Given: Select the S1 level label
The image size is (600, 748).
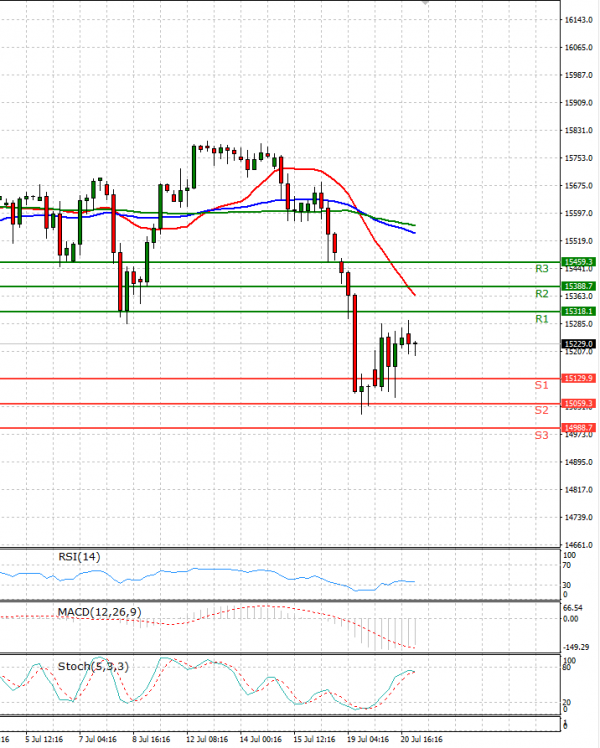Looking at the screenshot, I should 541,385.
